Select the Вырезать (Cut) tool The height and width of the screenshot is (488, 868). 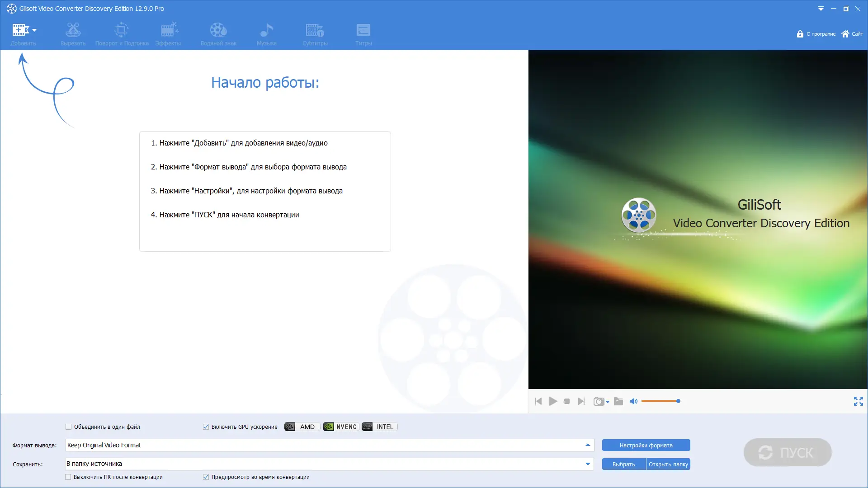72,33
